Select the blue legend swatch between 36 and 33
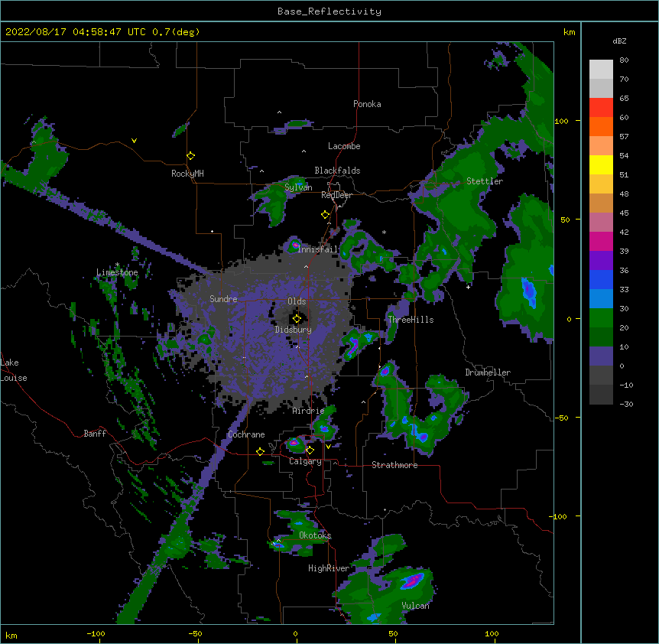The width and height of the screenshot is (659, 644). click(601, 279)
